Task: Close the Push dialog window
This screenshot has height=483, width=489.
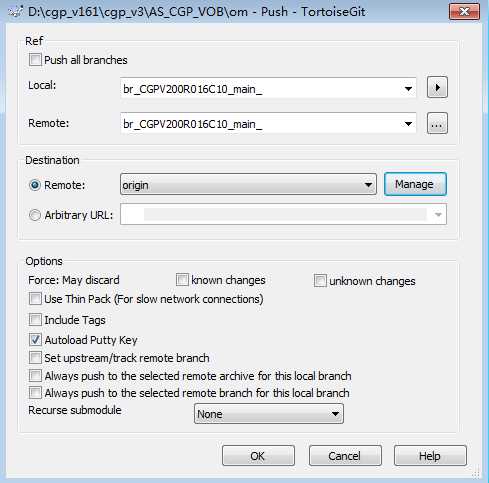Action: click(x=464, y=12)
